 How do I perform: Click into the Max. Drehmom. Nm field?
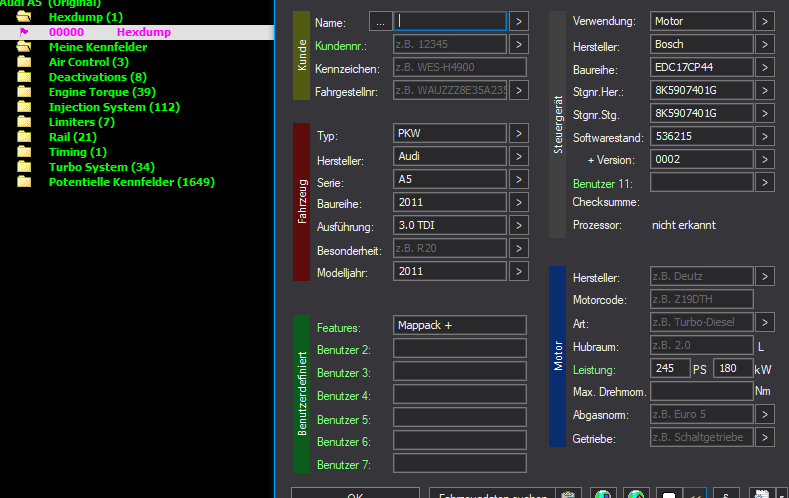pos(701,391)
